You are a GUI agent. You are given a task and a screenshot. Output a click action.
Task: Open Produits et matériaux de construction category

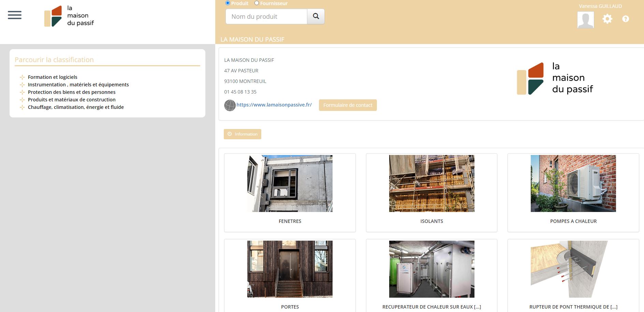coord(72,100)
